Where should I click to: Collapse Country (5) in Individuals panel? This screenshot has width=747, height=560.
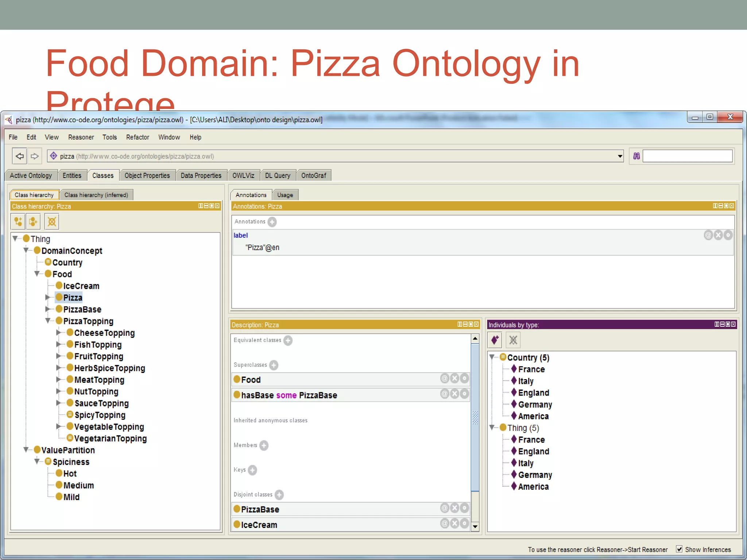coord(492,357)
